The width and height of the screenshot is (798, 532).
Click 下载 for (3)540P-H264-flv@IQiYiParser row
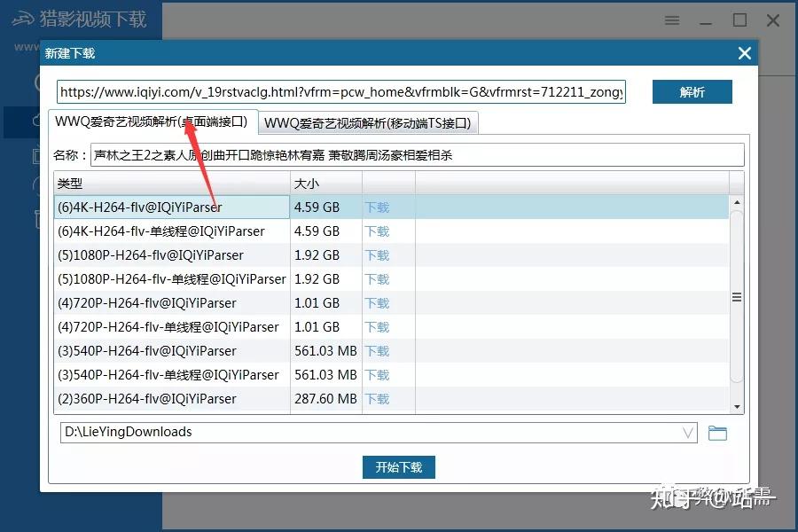(x=377, y=351)
